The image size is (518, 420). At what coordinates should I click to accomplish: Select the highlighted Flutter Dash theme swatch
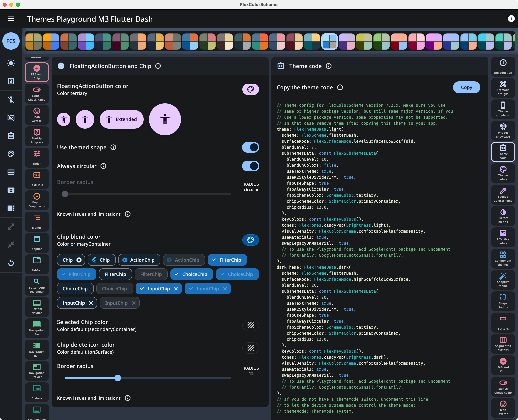[329, 41]
